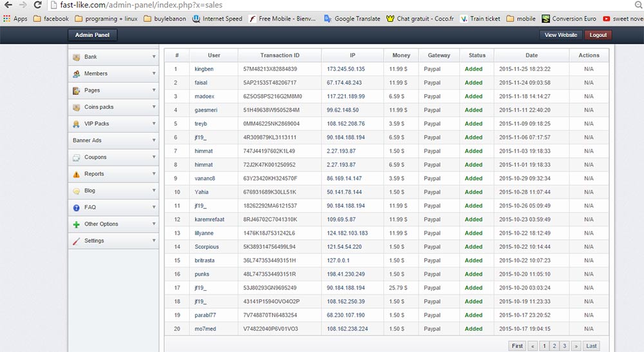644x352 pixels.
Task: Open the Blog sidebar menu
Action: [x=113, y=191]
